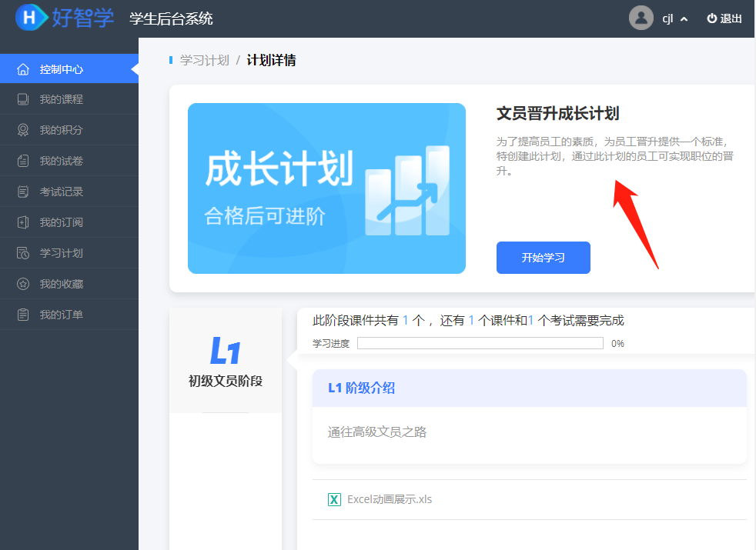Click the 此阶段课件共有 summary text
This screenshot has width=756, height=550.
point(468,320)
